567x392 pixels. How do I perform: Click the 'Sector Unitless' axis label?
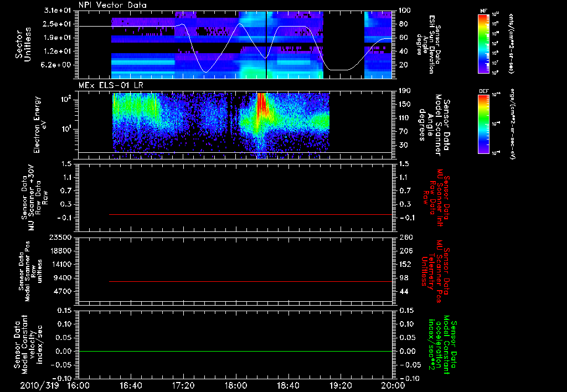pos(23,44)
